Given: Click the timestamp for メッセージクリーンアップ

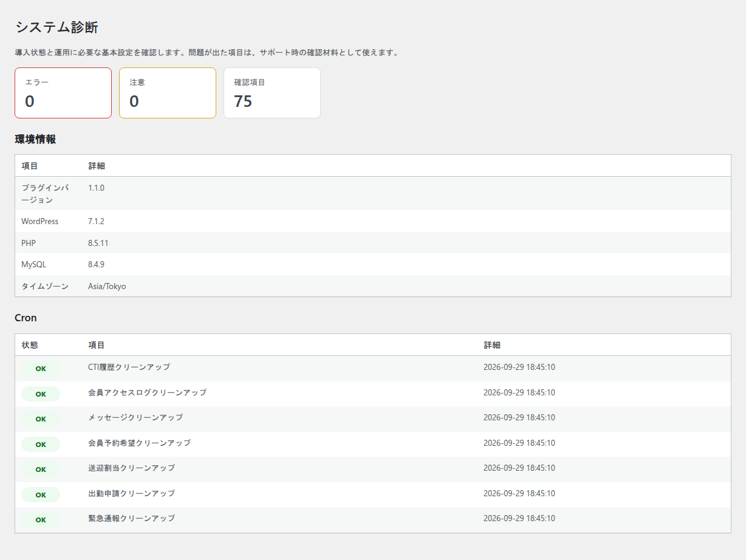Looking at the screenshot, I should [x=519, y=418].
